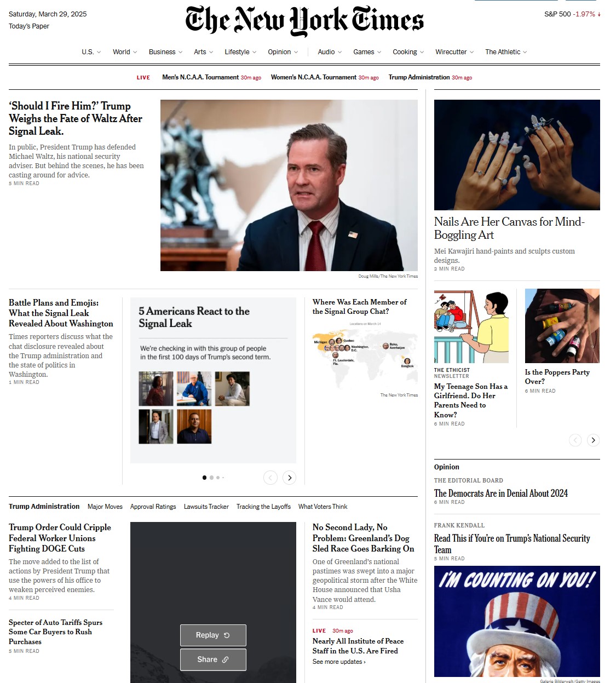Open the Lawsuits Tracker tab
The height and width of the screenshot is (683, 616).
[206, 507]
